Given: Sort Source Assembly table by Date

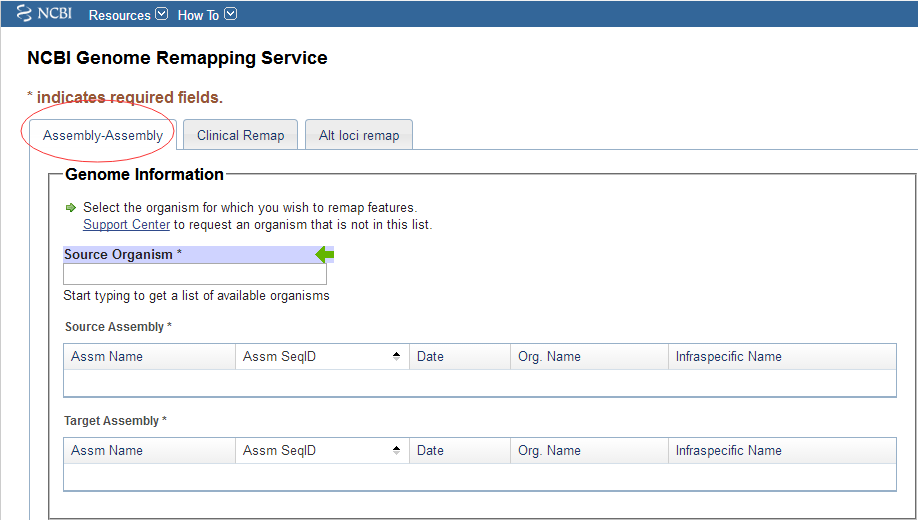Looking at the screenshot, I should point(430,357).
